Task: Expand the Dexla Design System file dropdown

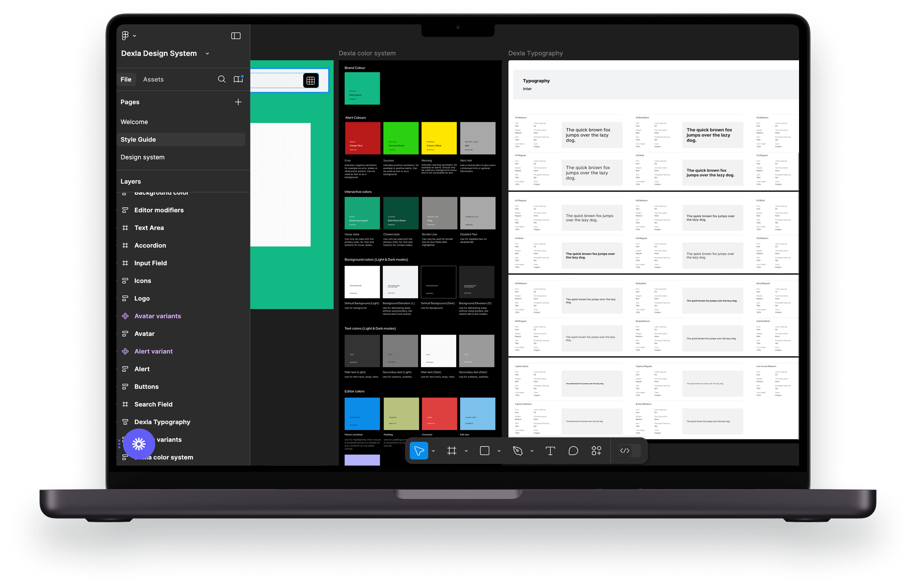Action: (x=207, y=53)
